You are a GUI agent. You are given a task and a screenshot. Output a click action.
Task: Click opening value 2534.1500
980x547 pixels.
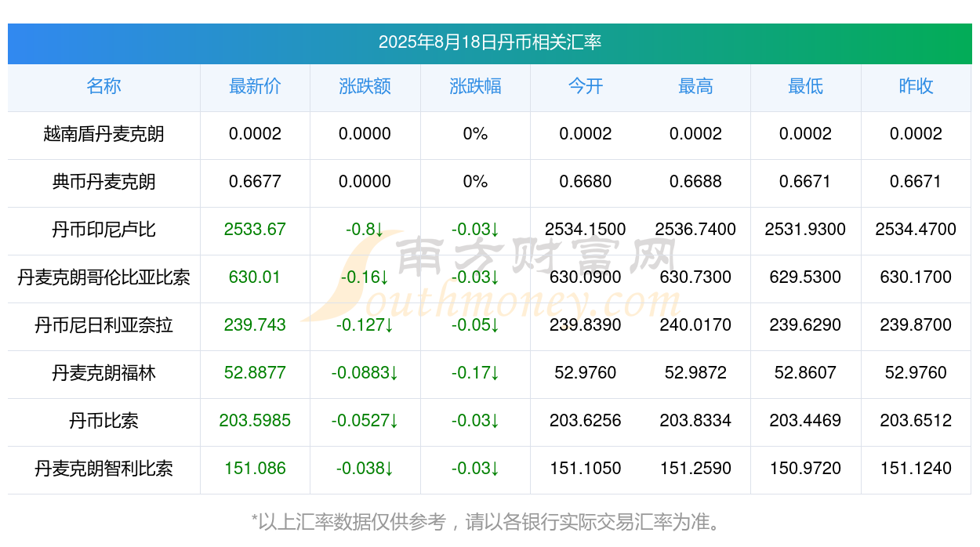(586, 230)
